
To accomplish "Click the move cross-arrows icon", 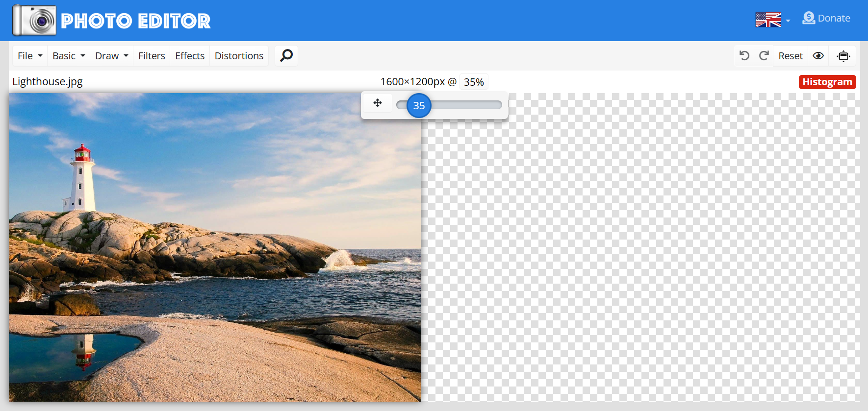I will pos(378,103).
